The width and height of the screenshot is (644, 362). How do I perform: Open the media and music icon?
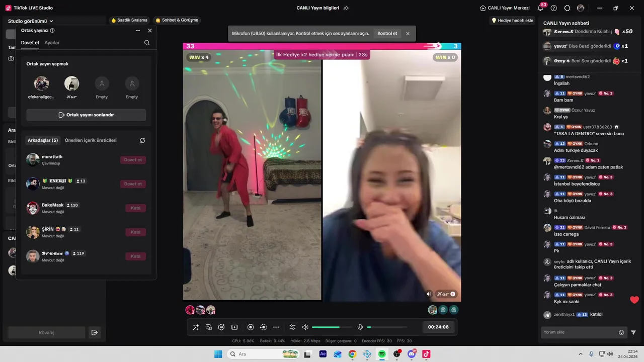click(209, 327)
